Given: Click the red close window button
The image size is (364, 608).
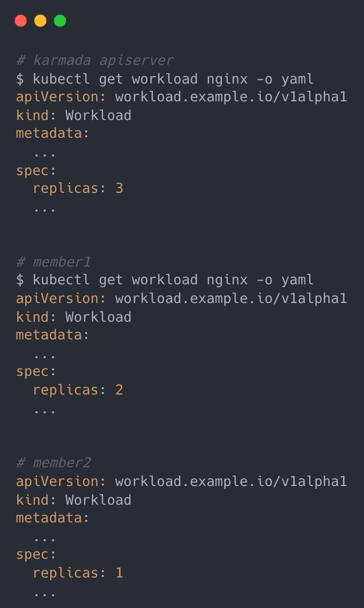Looking at the screenshot, I should pos(21,21).
